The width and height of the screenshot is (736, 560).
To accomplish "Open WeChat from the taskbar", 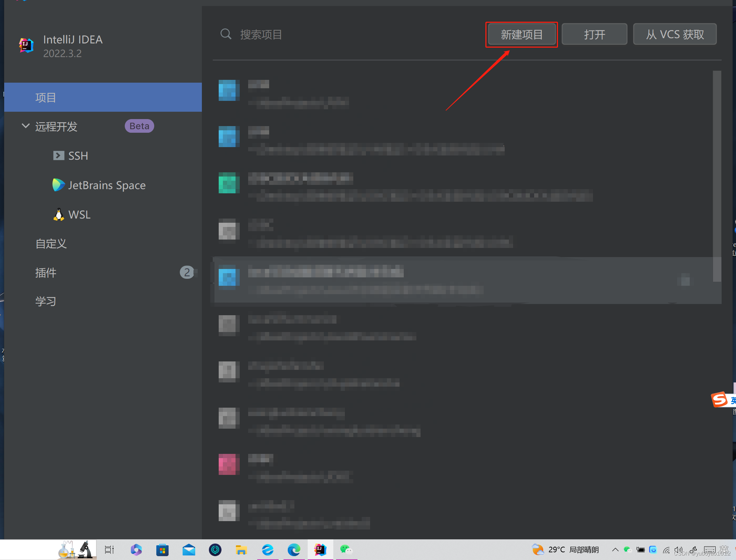I will [346, 549].
